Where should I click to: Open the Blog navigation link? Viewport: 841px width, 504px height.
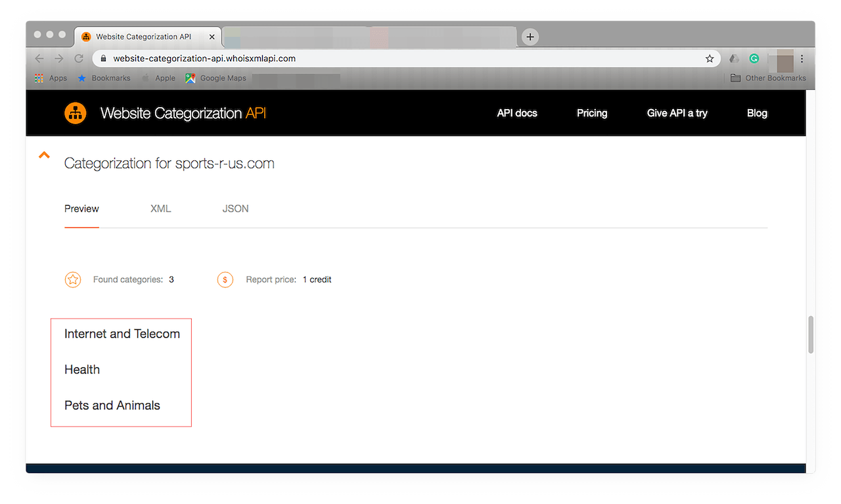(x=757, y=113)
